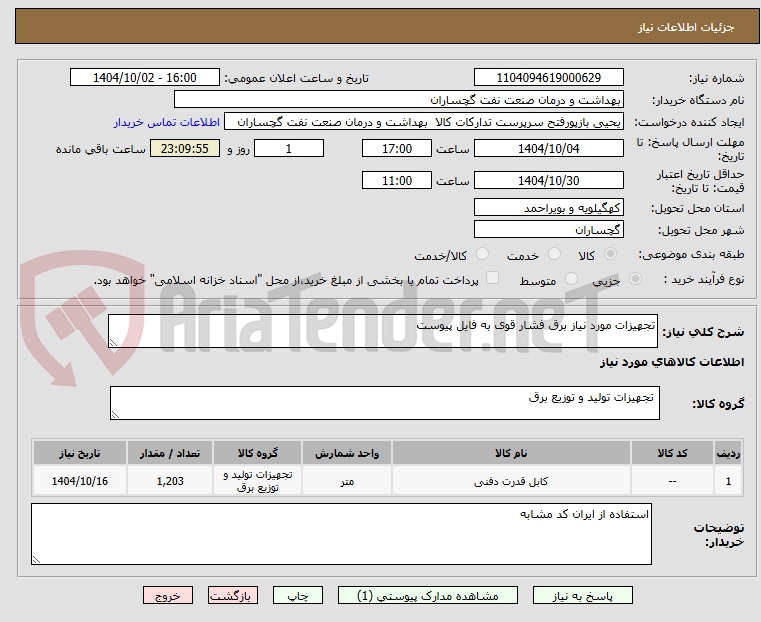Click the resize handle of شرح کلی نیاز box
Image resolution: width=761 pixels, height=622 pixels.
113,343
